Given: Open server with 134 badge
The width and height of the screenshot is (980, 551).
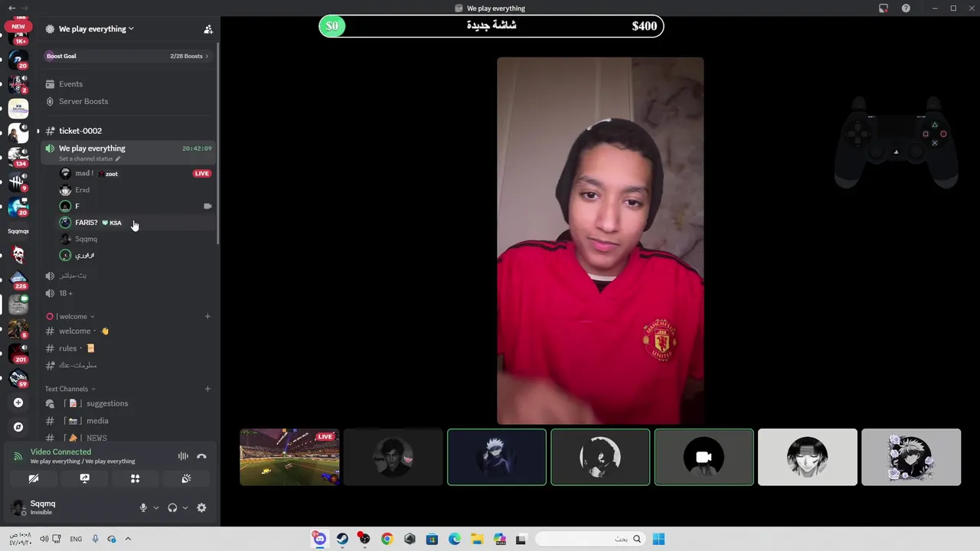Looking at the screenshot, I should (x=18, y=157).
